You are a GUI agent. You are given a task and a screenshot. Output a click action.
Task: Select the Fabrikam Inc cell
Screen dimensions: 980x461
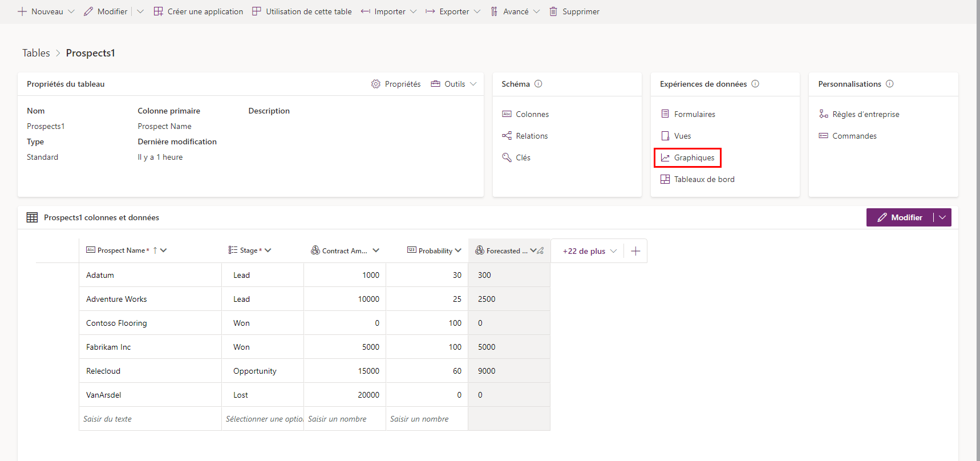pos(150,347)
